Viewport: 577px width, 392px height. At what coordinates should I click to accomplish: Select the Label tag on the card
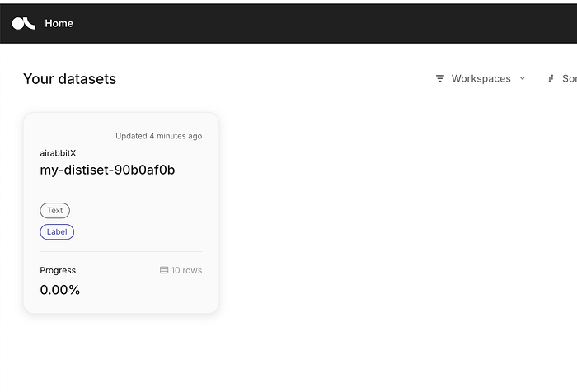point(57,232)
